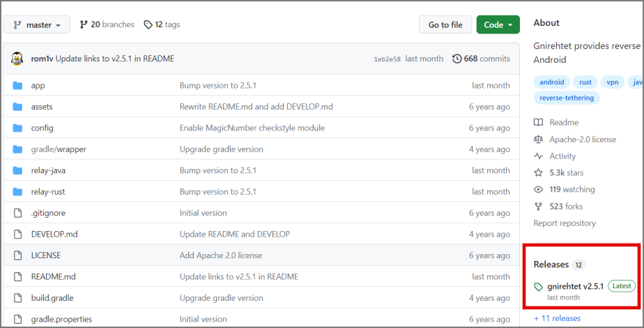Open the Readme link in About
Screen dimensions: 644x328
click(564, 122)
